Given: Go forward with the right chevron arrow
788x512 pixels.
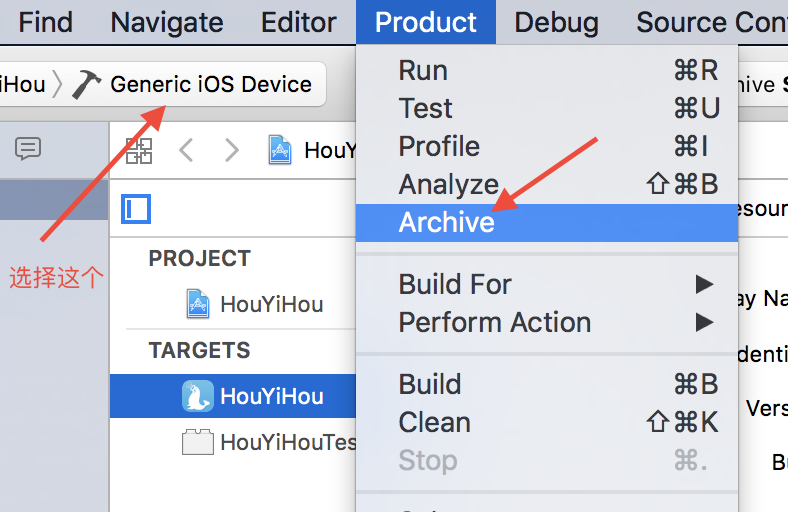Looking at the screenshot, I should click(232, 151).
